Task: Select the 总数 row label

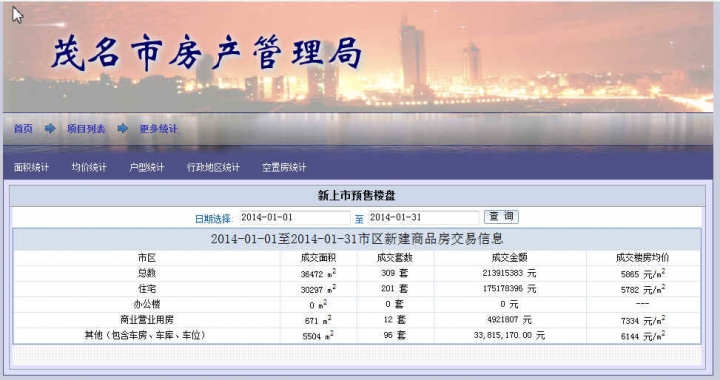Action: point(146,273)
